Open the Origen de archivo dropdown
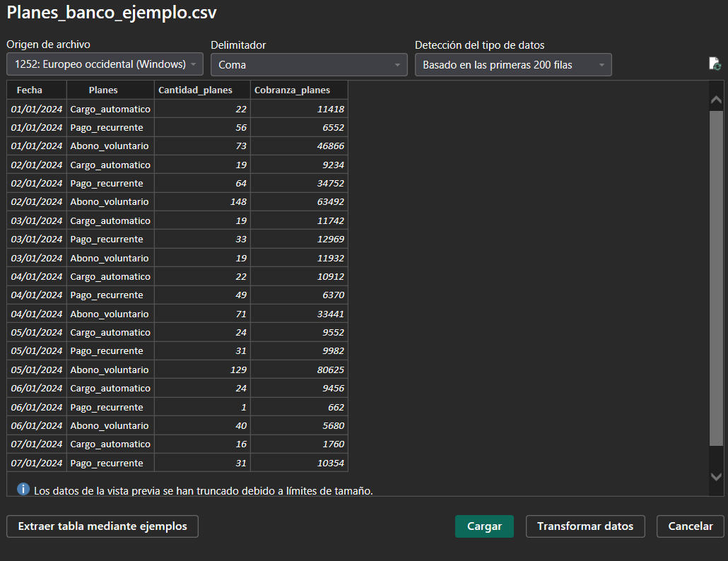Viewport: 728px width, 561px height. point(105,64)
